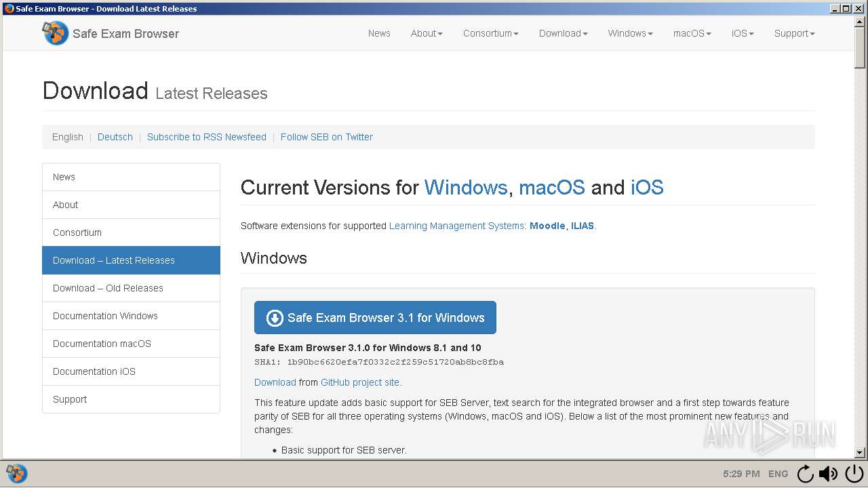Expand the macOS navbar dropdown
Viewport: 868px width, 488px height.
pos(692,33)
